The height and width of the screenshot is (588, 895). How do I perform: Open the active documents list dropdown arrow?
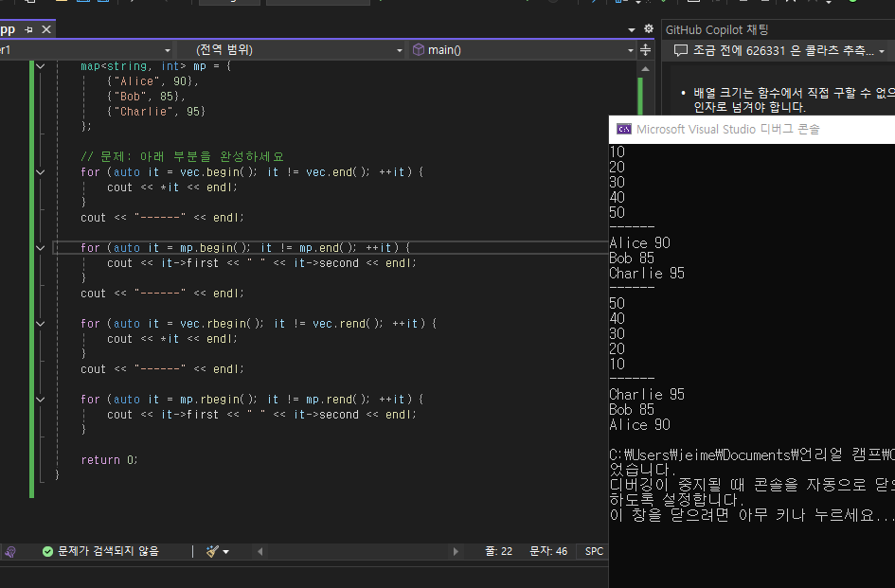tap(632, 29)
